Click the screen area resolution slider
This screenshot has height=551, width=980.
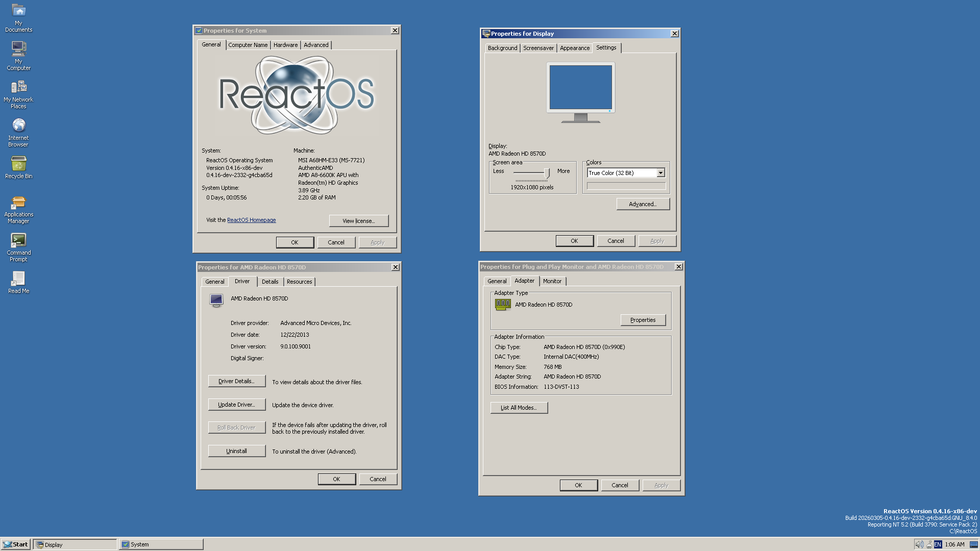click(x=547, y=173)
